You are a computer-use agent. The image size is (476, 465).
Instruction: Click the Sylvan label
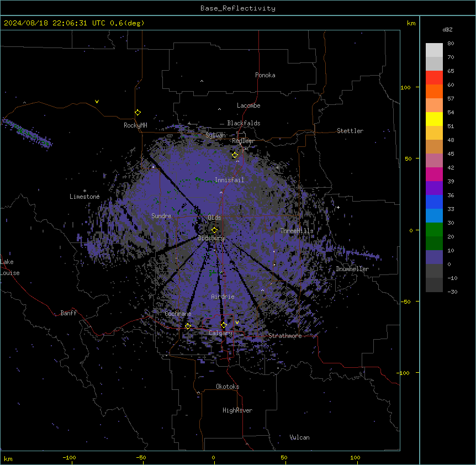pyautogui.click(x=215, y=135)
